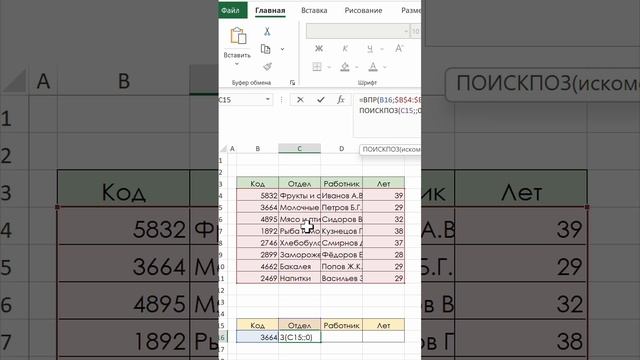Select the column D header
This screenshot has width=640, height=360.
pos(341,149)
